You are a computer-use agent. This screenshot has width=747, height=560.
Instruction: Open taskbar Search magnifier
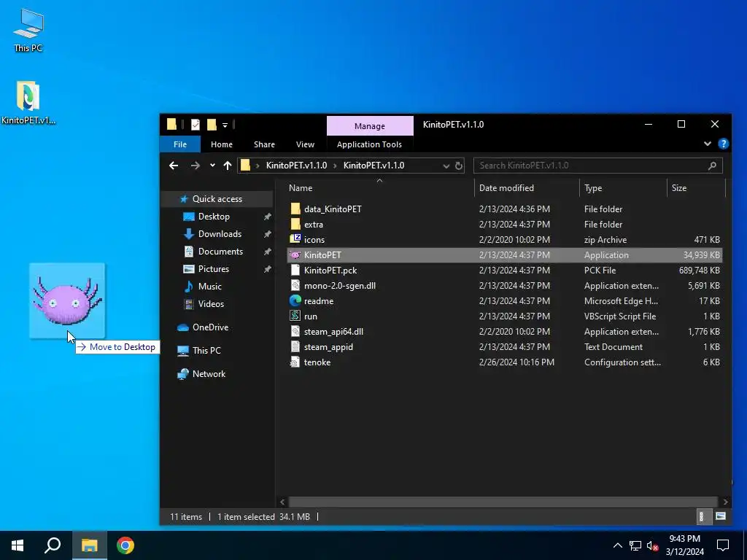tap(53, 545)
